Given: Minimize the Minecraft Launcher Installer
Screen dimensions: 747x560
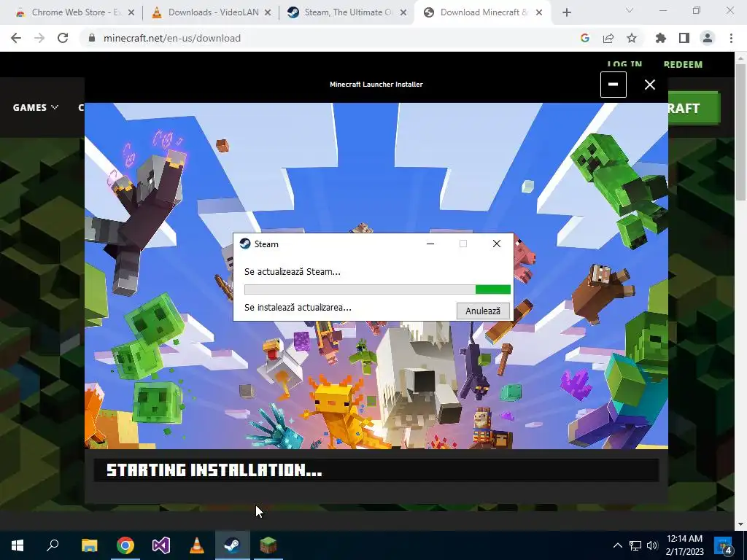Looking at the screenshot, I should [x=613, y=85].
